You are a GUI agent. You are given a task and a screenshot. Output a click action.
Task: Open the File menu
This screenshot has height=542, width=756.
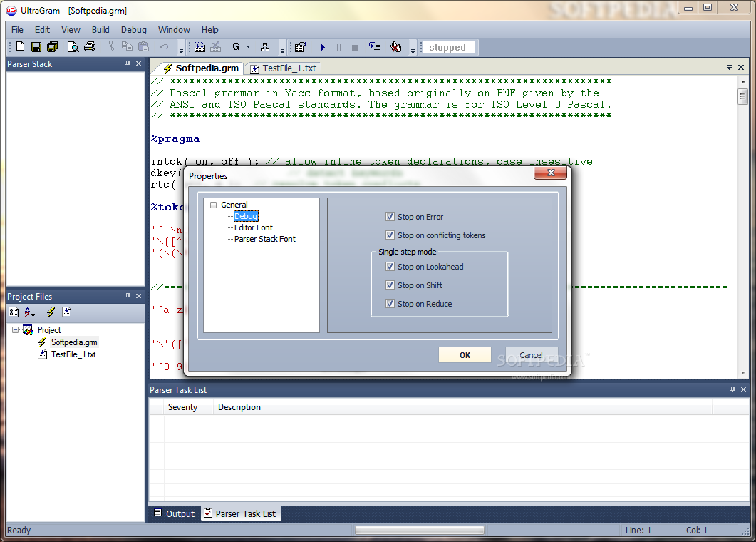[x=17, y=29]
